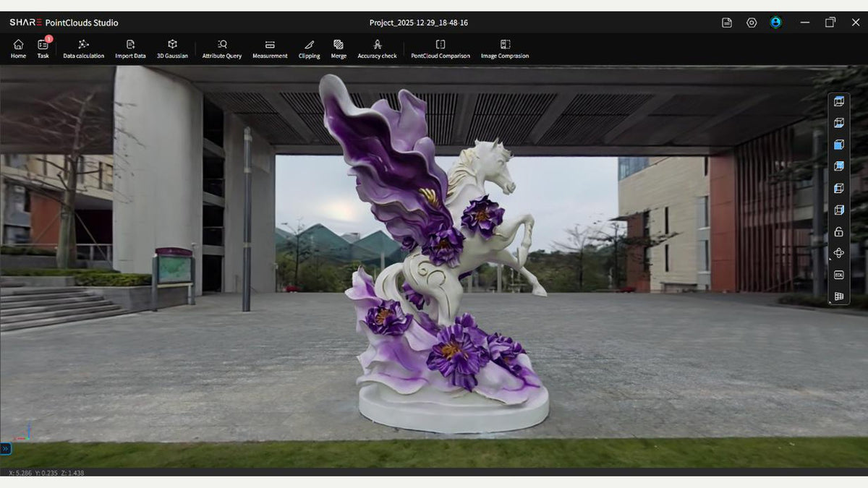Click the X Y Z coordinates readout

click(x=46, y=473)
